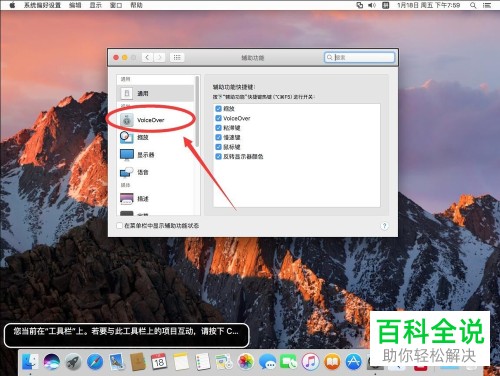500x376 pixels.
Task: Open Contacts from the Dock
Action: click(x=138, y=362)
